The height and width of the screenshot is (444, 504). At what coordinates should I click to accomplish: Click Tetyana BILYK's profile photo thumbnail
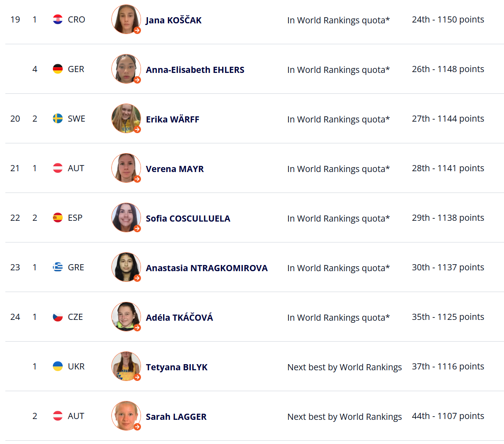point(126,366)
